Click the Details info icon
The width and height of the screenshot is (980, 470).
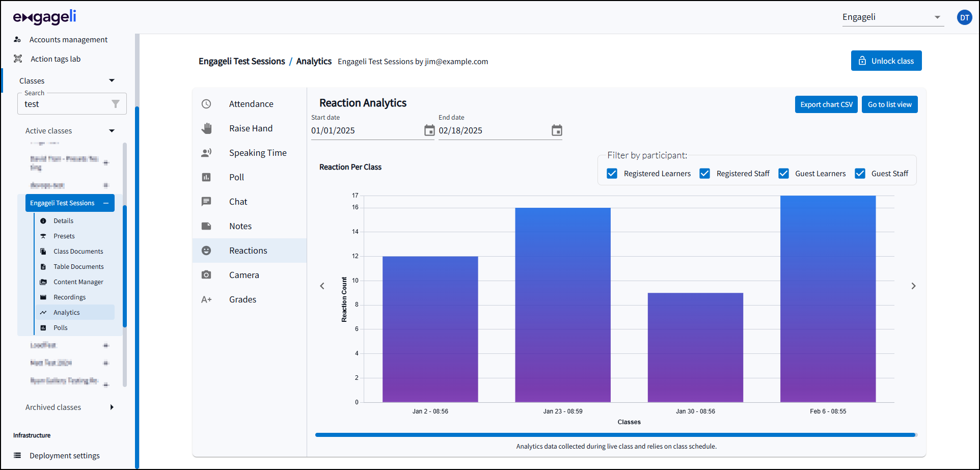click(x=43, y=221)
